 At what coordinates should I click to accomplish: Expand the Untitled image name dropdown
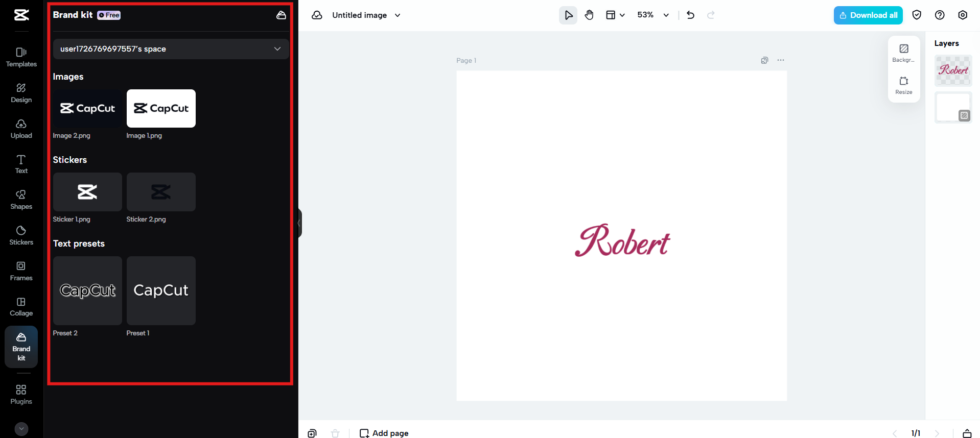coord(398,15)
